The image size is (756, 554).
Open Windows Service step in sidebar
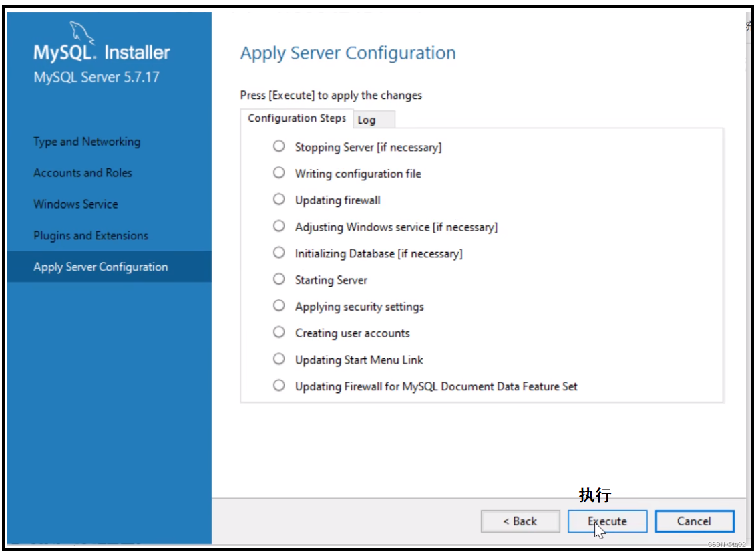75,204
